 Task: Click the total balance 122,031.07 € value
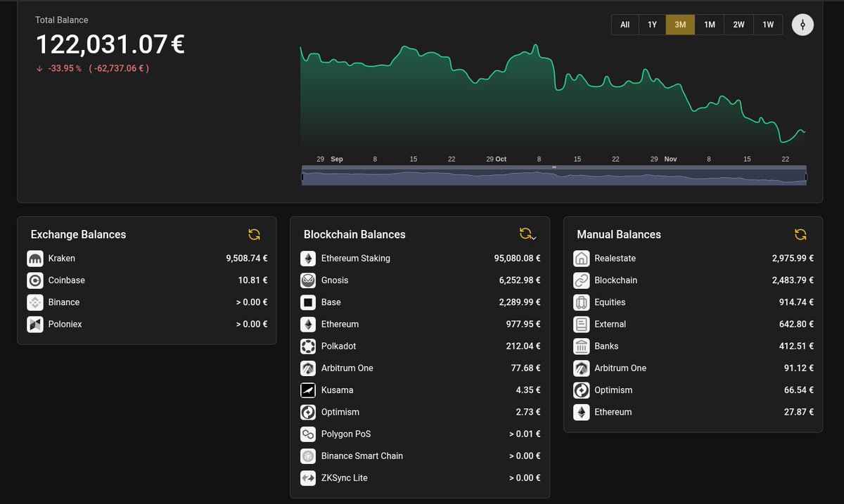(110, 45)
